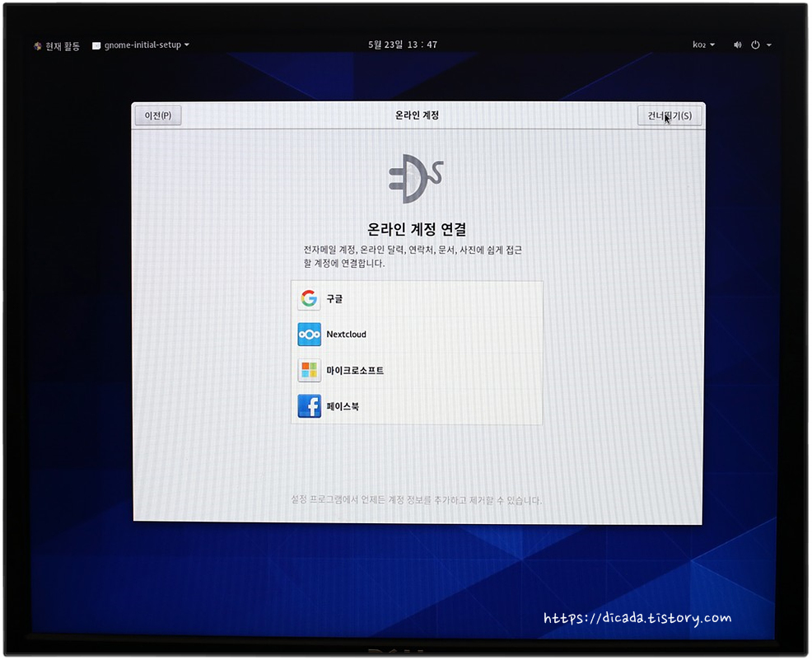Click the Microsoft logo icon
This screenshot has width=812, height=660.
(309, 371)
